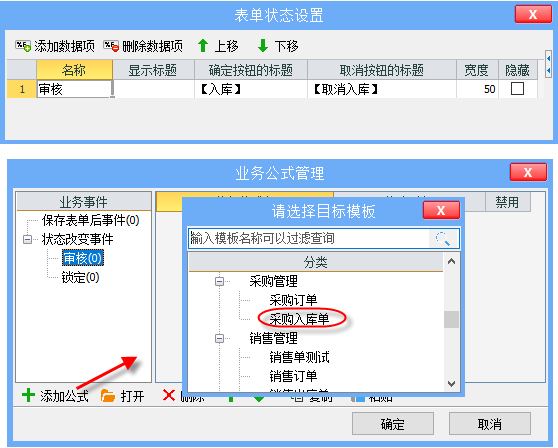558x448 pixels.
Task: Click the template name filter input field
Action: tap(308, 238)
